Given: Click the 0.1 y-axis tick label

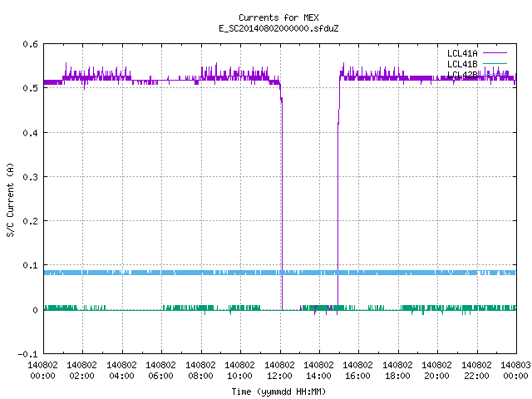Looking at the screenshot, I should pyautogui.click(x=30, y=265).
